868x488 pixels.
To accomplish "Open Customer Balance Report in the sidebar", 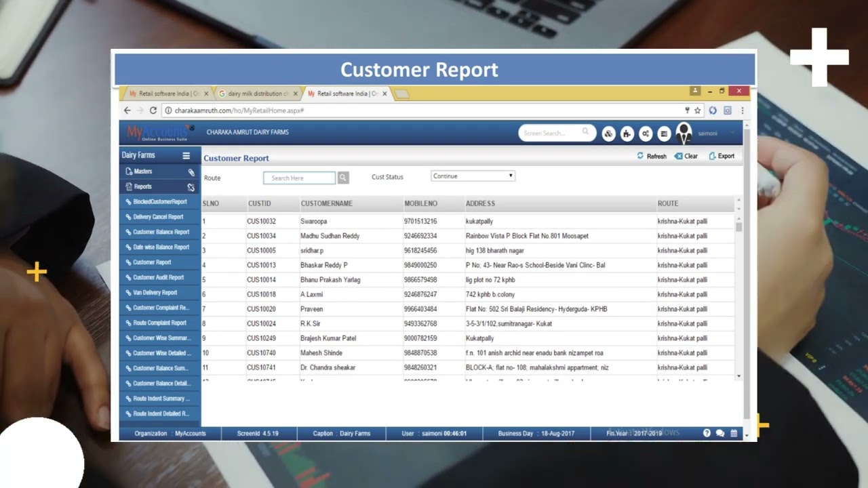I will [x=160, y=232].
